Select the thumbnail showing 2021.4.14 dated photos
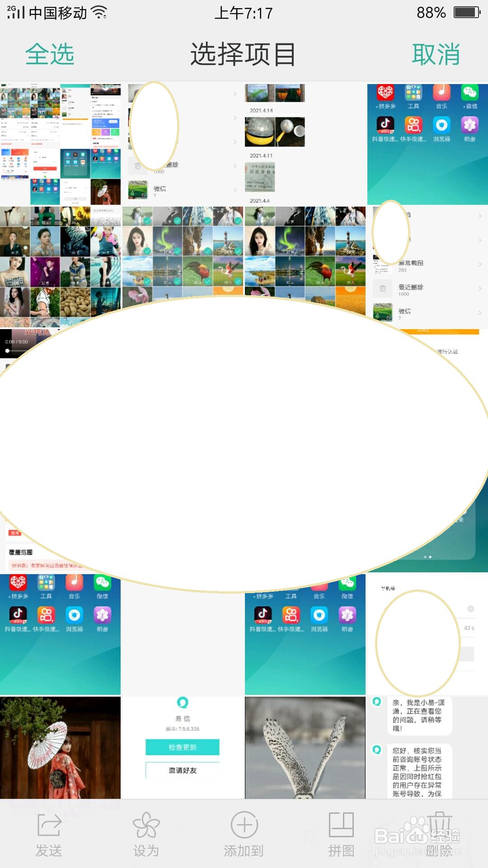Screen dimensions: 488x868 click(x=305, y=144)
